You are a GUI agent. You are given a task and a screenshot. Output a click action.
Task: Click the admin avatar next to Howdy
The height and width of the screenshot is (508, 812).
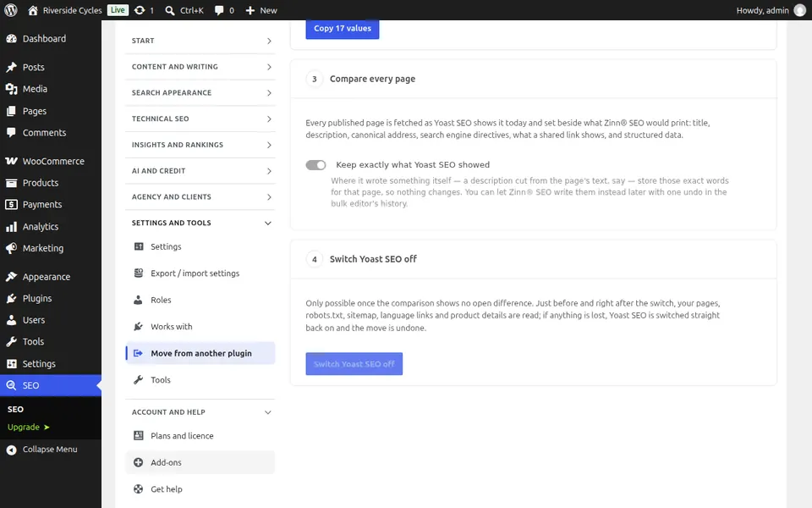pos(799,10)
